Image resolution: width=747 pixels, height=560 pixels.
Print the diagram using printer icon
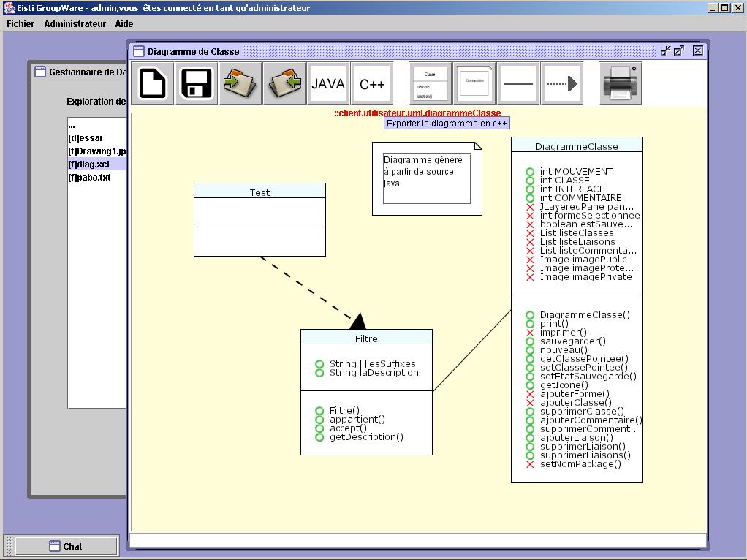pyautogui.click(x=620, y=83)
